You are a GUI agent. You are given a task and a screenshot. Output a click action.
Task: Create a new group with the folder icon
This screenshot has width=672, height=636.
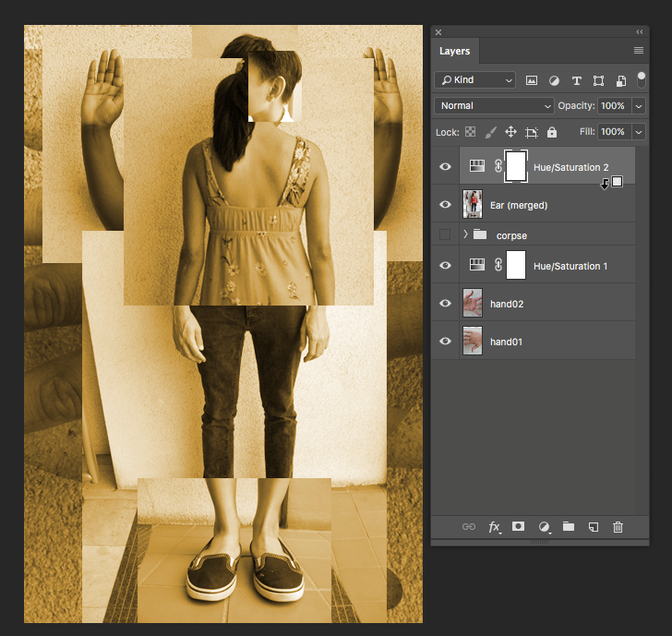[x=569, y=526]
